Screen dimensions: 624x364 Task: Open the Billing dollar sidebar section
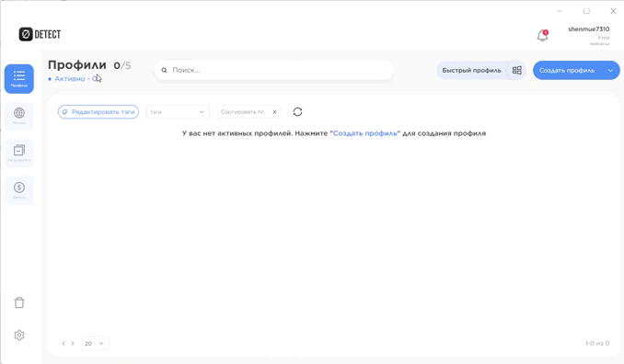tap(19, 190)
